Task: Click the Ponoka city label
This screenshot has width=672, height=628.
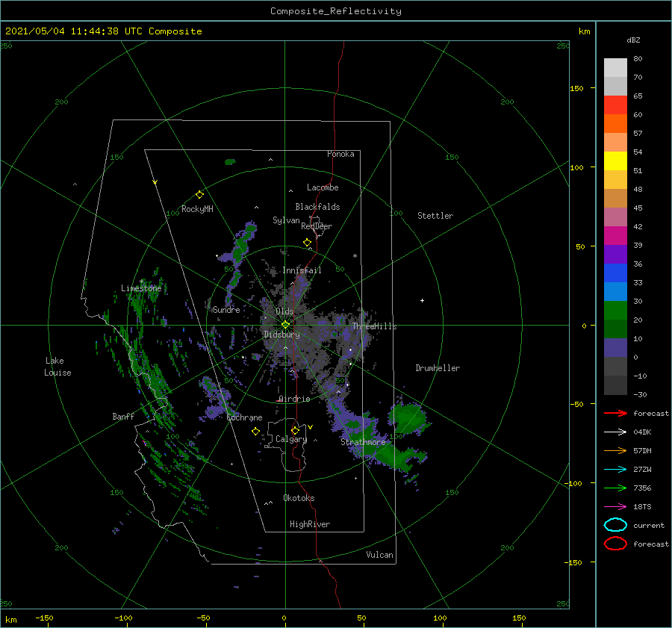Action: point(340,154)
